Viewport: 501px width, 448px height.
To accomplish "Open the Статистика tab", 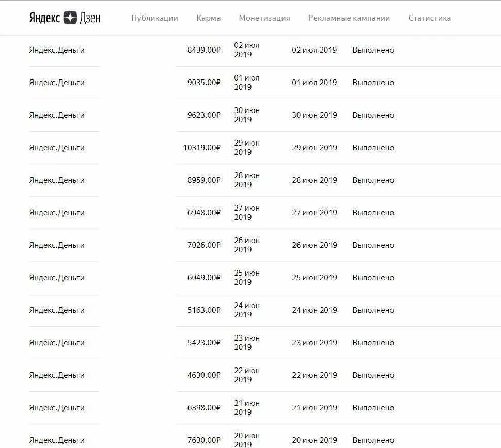I will [x=429, y=18].
